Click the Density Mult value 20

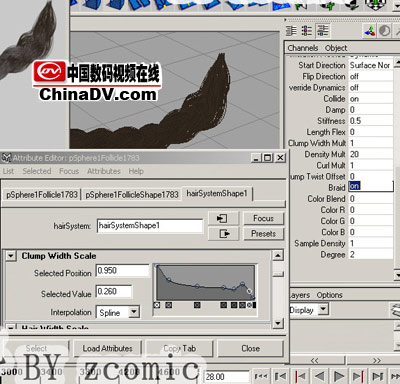coord(371,154)
